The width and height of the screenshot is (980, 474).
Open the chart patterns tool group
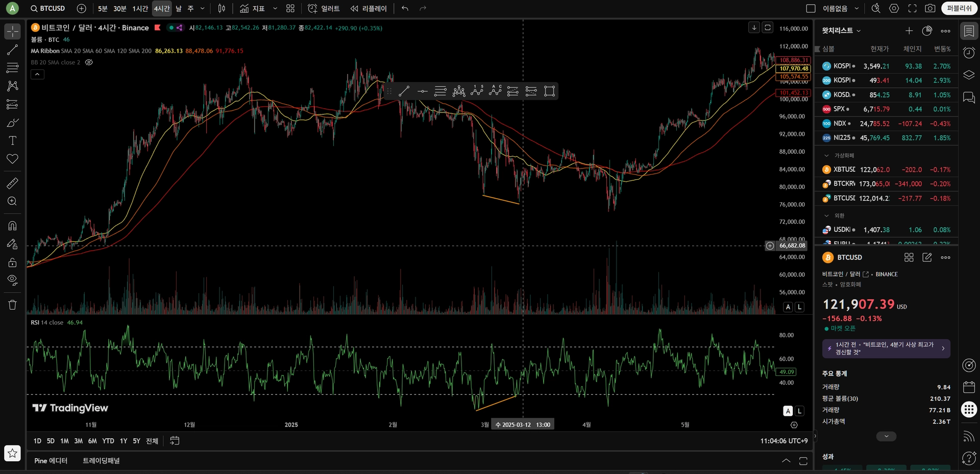[12, 86]
